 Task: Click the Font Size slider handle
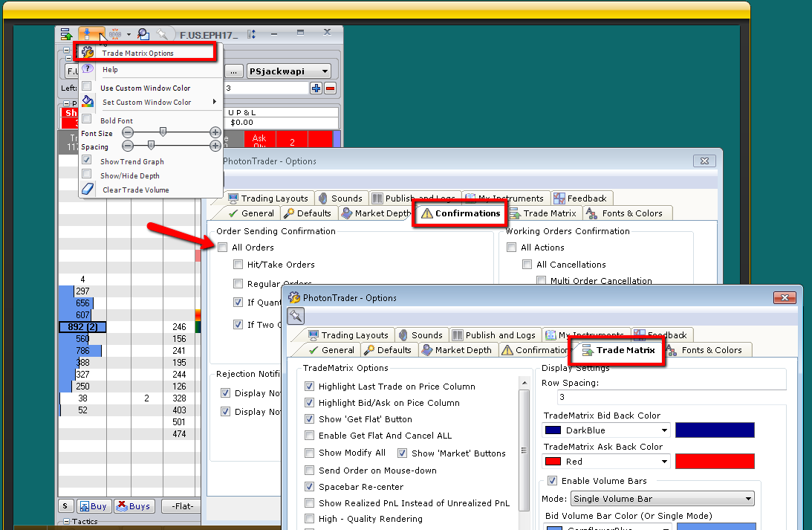tap(163, 132)
